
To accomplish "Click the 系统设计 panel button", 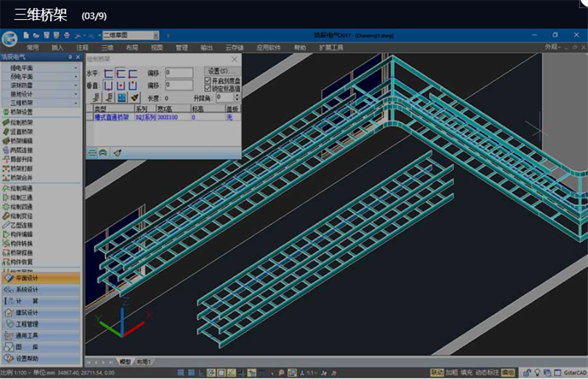I will point(40,290).
